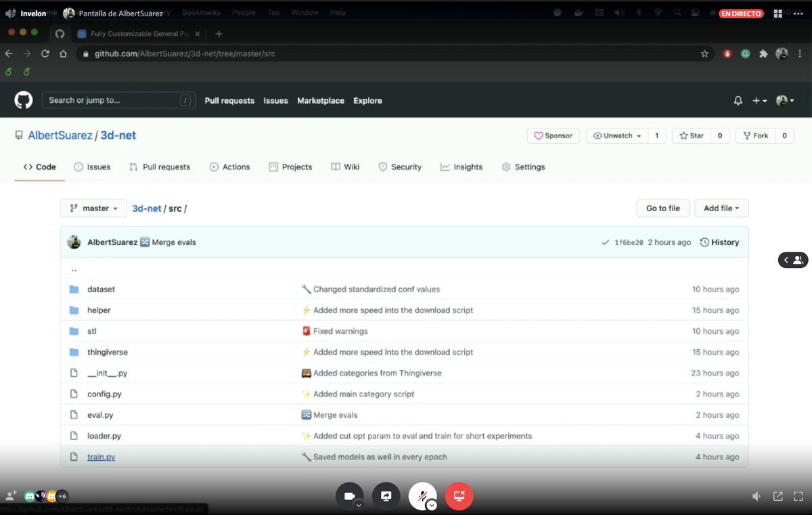Open a new tab with plus button
This screenshot has width=812, height=515.
[x=219, y=34]
